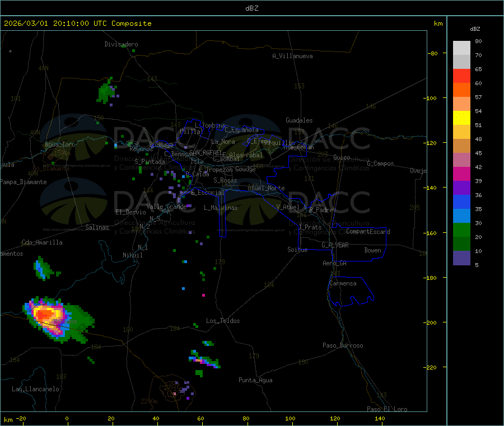Click the Cda_Amarilla label
Screen dimensions: 504x426
pyautogui.click(x=42, y=242)
